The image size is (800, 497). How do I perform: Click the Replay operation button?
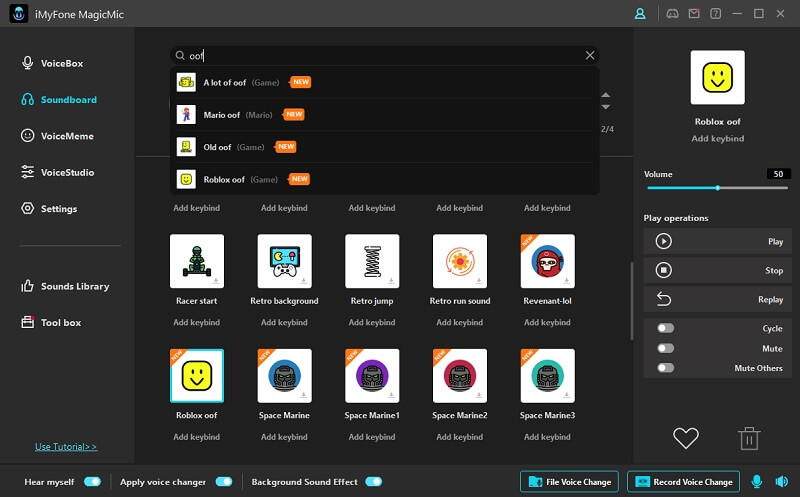(717, 299)
